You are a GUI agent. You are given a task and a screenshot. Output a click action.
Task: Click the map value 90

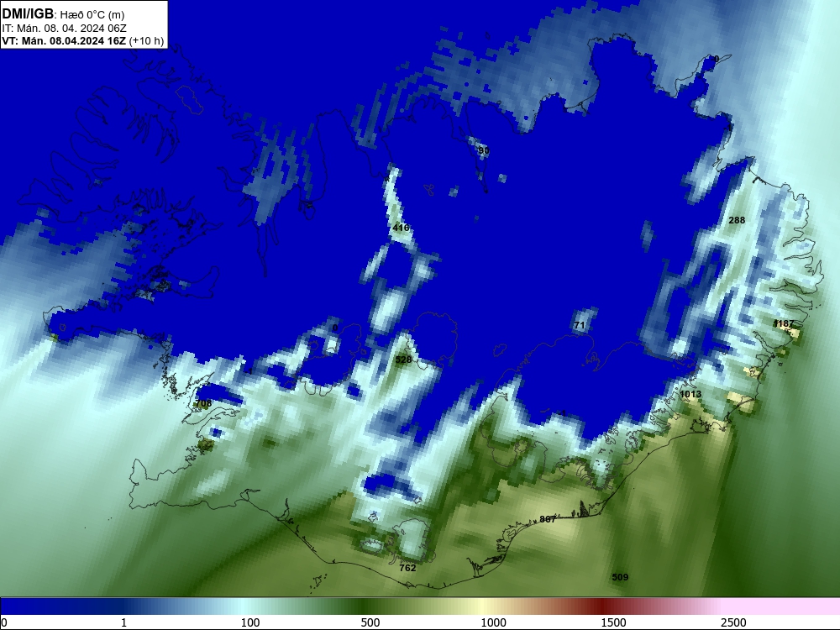click(x=484, y=150)
